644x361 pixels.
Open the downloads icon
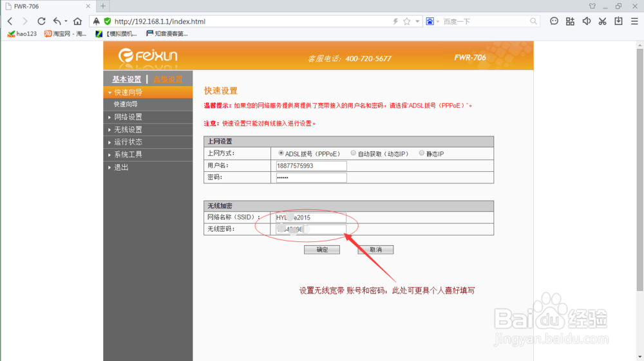pos(618,21)
